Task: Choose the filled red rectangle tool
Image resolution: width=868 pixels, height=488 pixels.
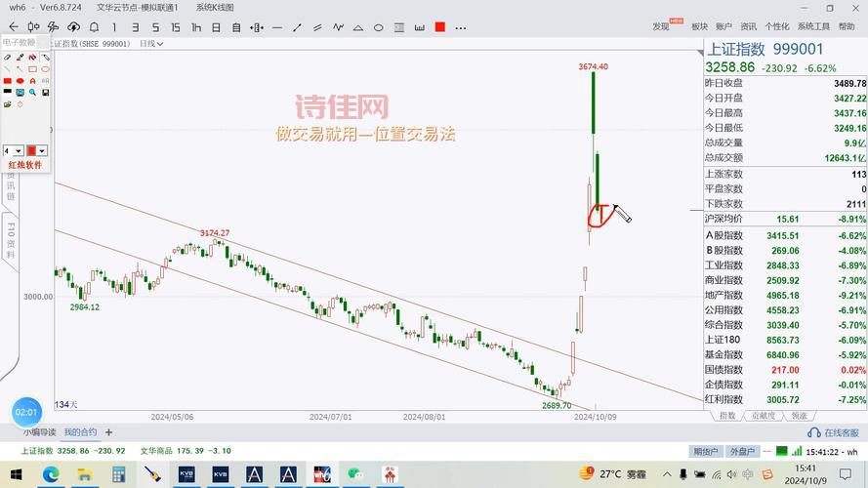Action: click(7, 81)
